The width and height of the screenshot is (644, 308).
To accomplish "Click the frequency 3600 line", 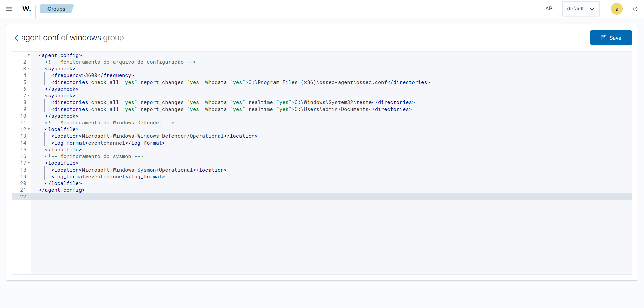I will click(93, 75).
